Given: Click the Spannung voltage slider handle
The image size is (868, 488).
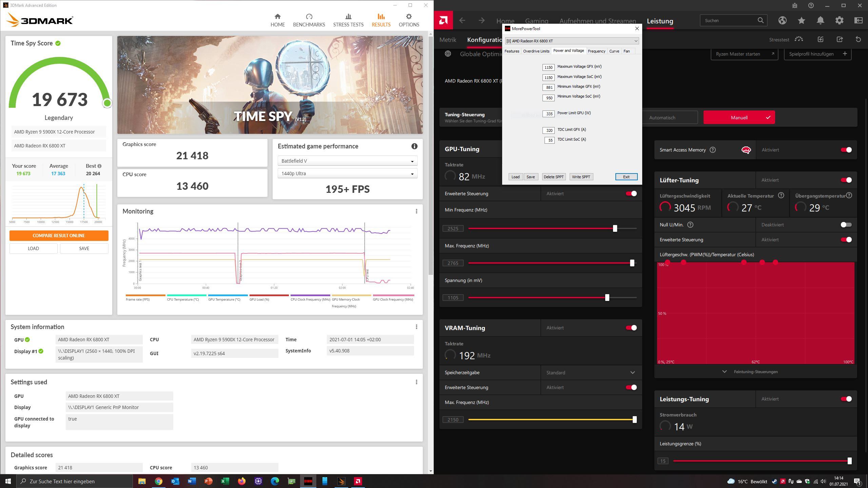Looking at the screenshot, I should pyautogui.click(x=607, y=298).
